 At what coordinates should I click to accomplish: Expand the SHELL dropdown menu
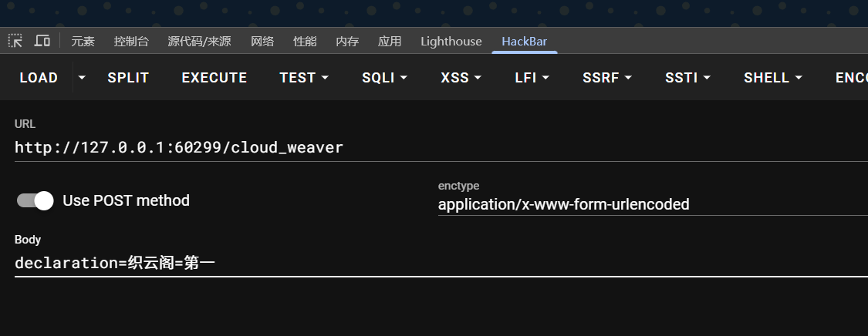pyautogui.click(x=772, y=78)
